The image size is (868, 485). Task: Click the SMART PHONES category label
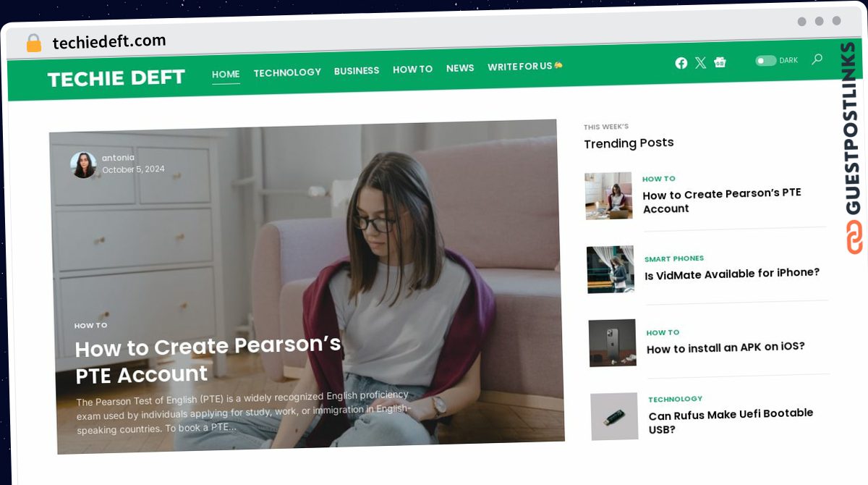674,258
